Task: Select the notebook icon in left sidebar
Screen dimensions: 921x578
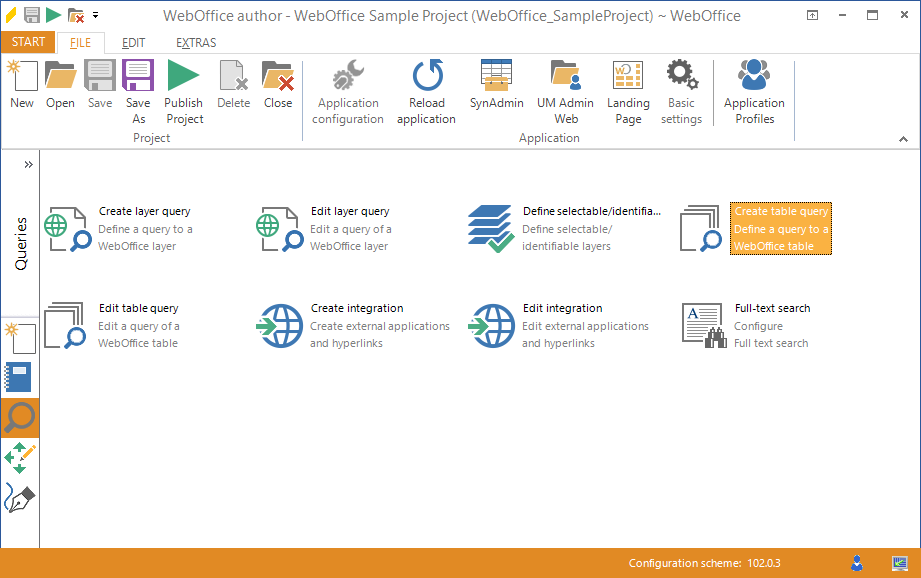Action: tap(19, 377)
